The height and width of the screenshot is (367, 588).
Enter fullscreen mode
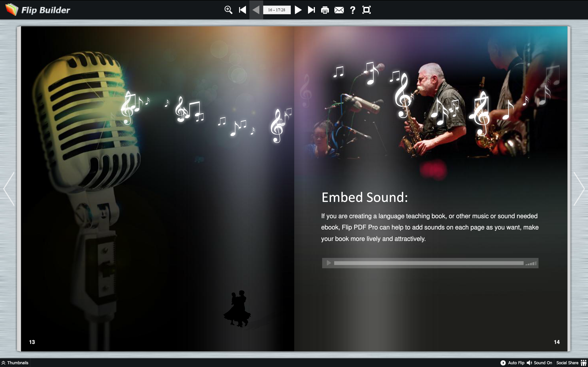click(366, 10)
